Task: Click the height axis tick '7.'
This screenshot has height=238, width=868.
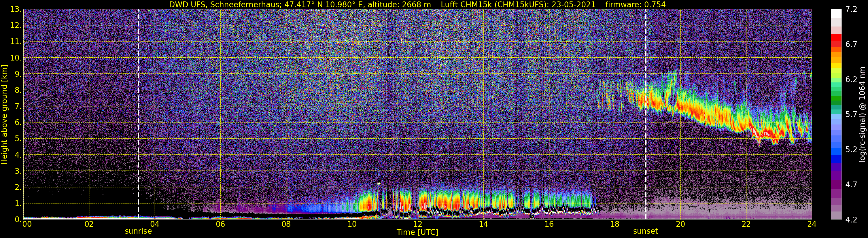Action: pyautogui.click(x=18, y=107)
